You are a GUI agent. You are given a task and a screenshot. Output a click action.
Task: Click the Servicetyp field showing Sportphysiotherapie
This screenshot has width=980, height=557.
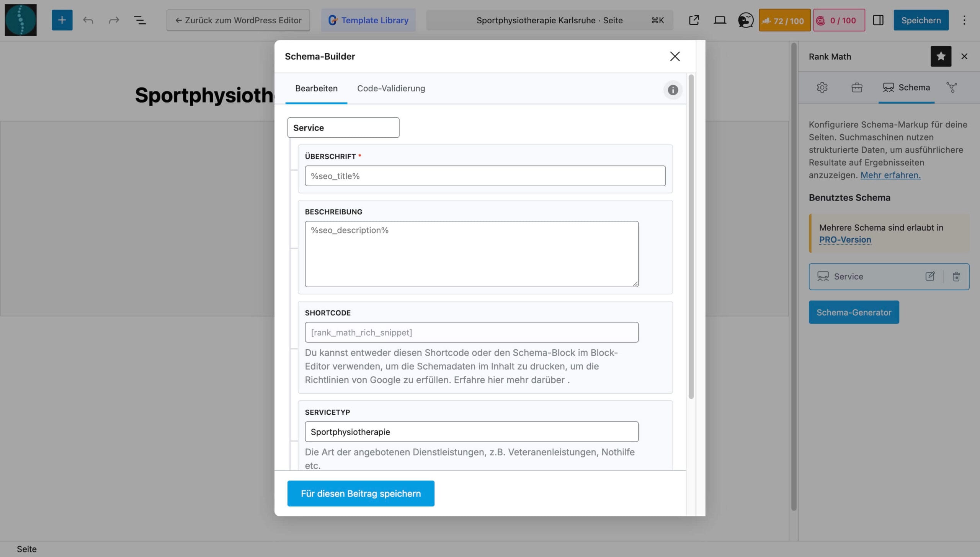pos(471,431)
